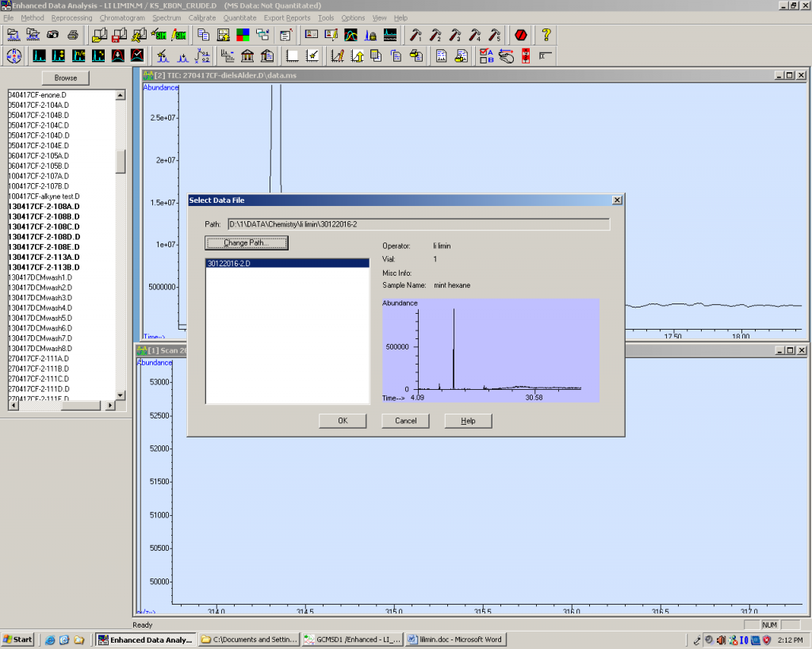Click the A/B checkbox toolbar icon

point(486,55)
